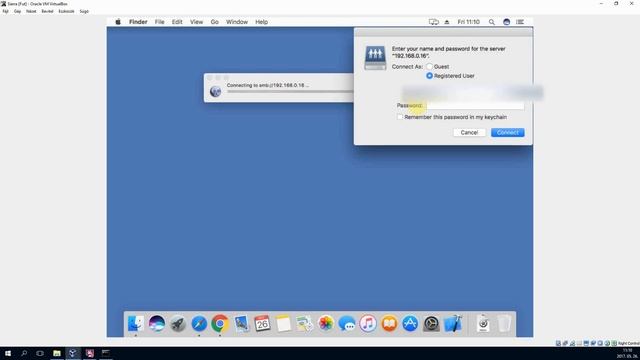Open Launchpad rocket icon in dock
The height and width of the screenshot is (360, 640).
click(x=178, y=324)
